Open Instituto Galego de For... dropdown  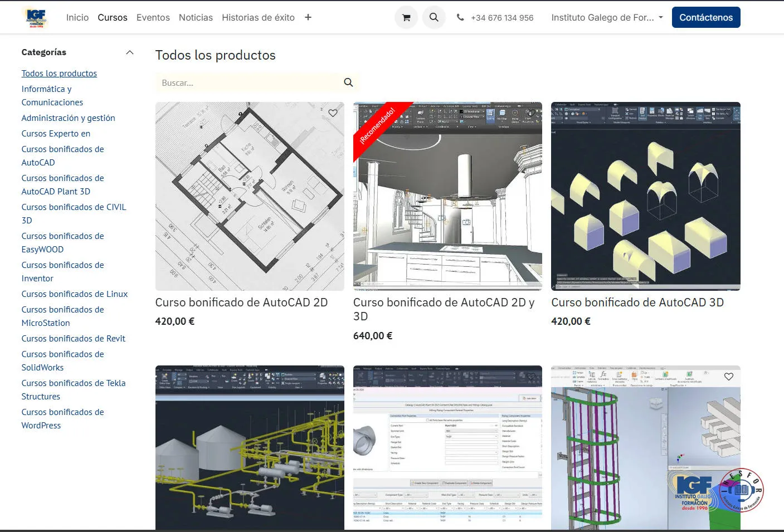click(607, 17)
